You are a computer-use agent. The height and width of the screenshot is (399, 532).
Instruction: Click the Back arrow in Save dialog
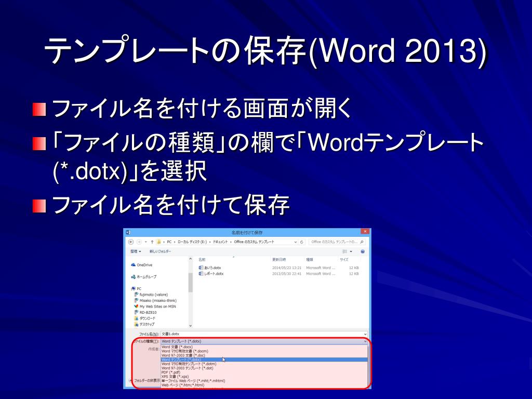click(x=131, y=242)
